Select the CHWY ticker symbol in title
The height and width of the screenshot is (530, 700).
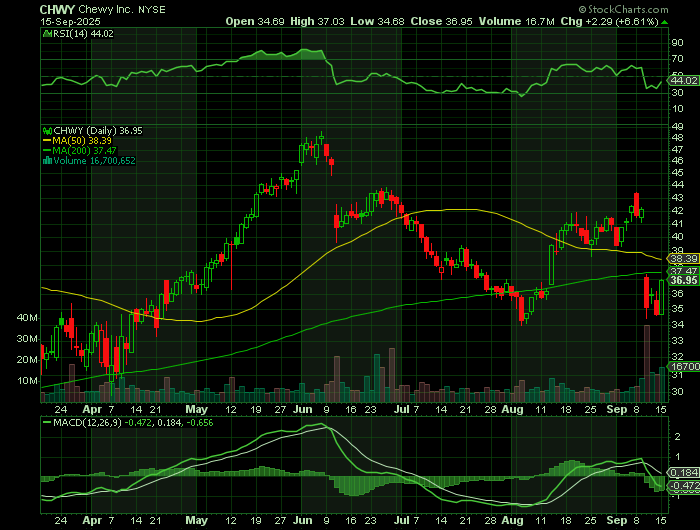pyautogui.click(x=57, y=9)
